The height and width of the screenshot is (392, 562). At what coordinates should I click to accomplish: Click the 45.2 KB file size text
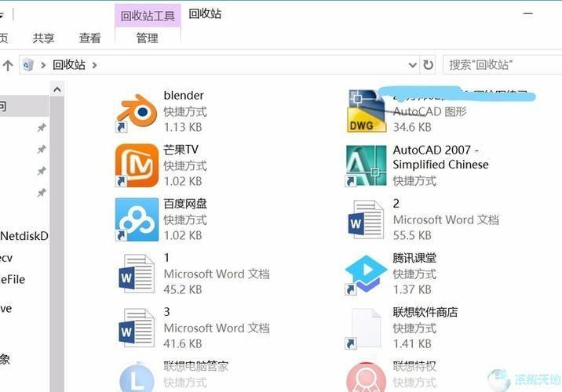[x=183, y=289]
